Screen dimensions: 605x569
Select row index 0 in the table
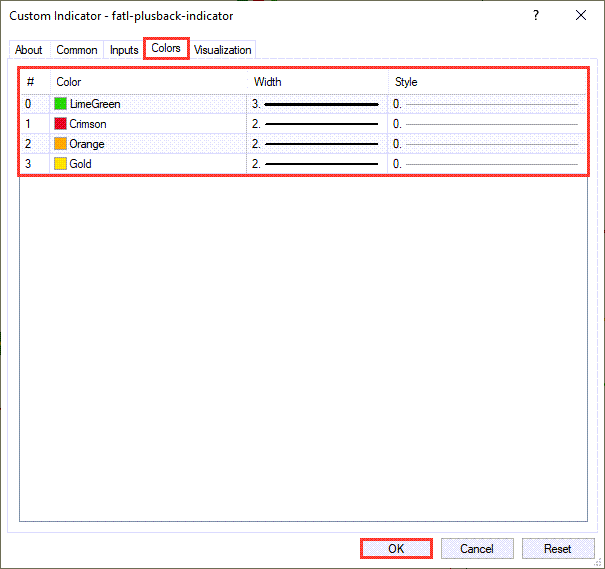pyautogui.click(x=28, y=104)
